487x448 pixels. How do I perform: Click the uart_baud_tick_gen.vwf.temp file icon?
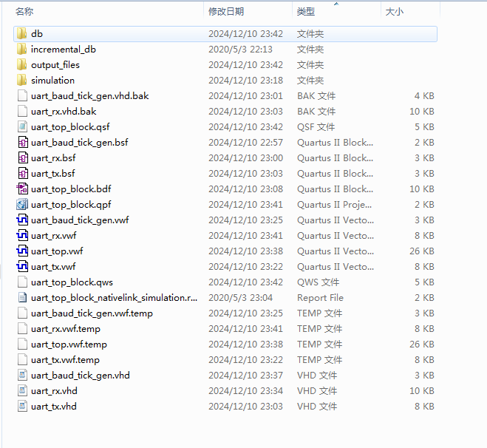click(22, 313)
